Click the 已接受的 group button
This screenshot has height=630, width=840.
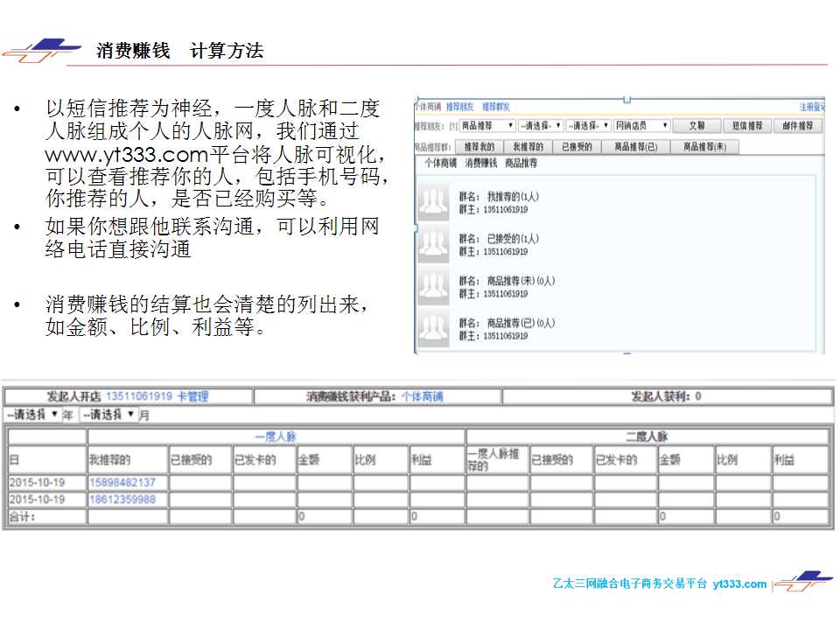point(577,147)
